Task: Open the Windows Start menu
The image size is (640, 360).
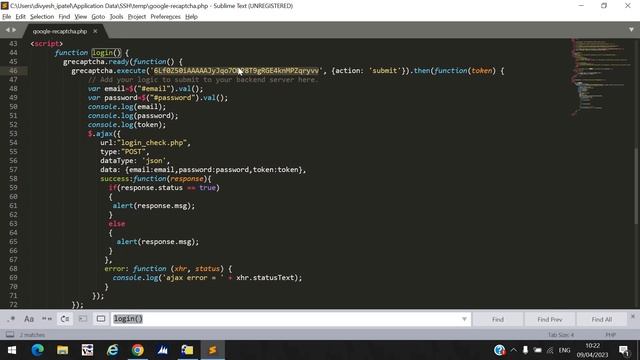Action: [12, 350]
